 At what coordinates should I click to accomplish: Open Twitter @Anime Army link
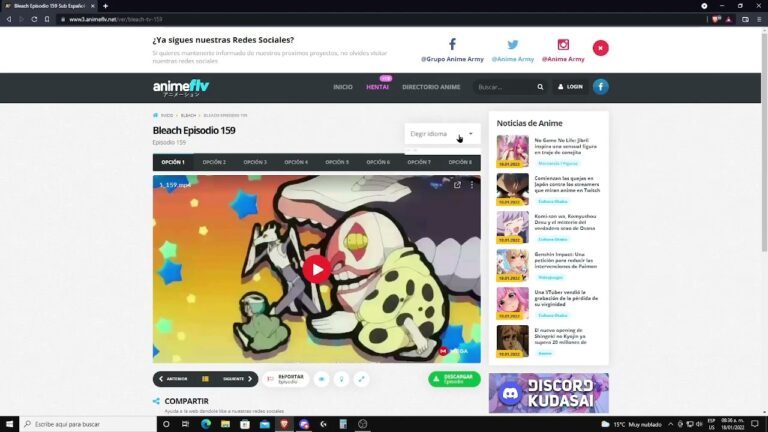tap(512, 50)
